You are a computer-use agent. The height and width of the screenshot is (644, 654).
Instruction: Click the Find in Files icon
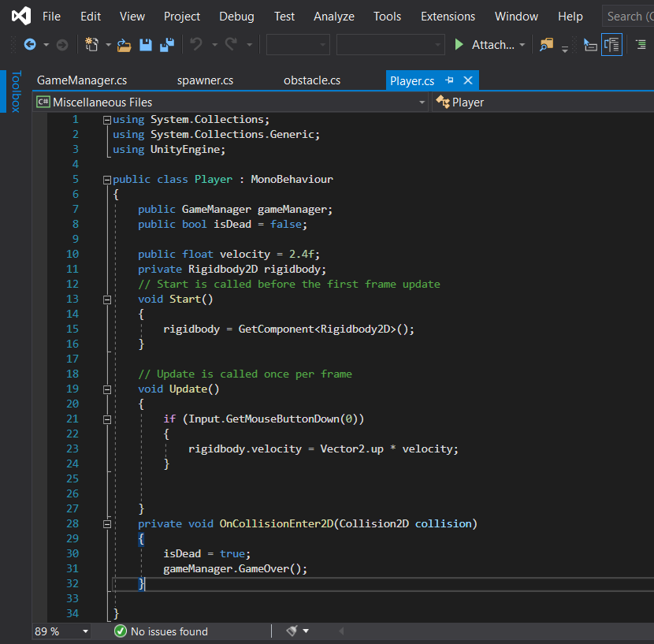click(546, 45)
